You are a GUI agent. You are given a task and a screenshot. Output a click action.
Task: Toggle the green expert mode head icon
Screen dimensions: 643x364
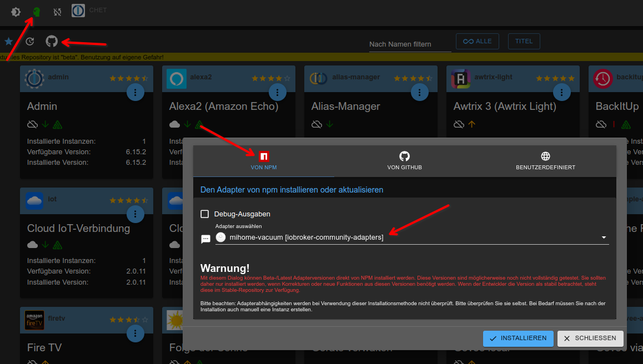click(37, 12)
